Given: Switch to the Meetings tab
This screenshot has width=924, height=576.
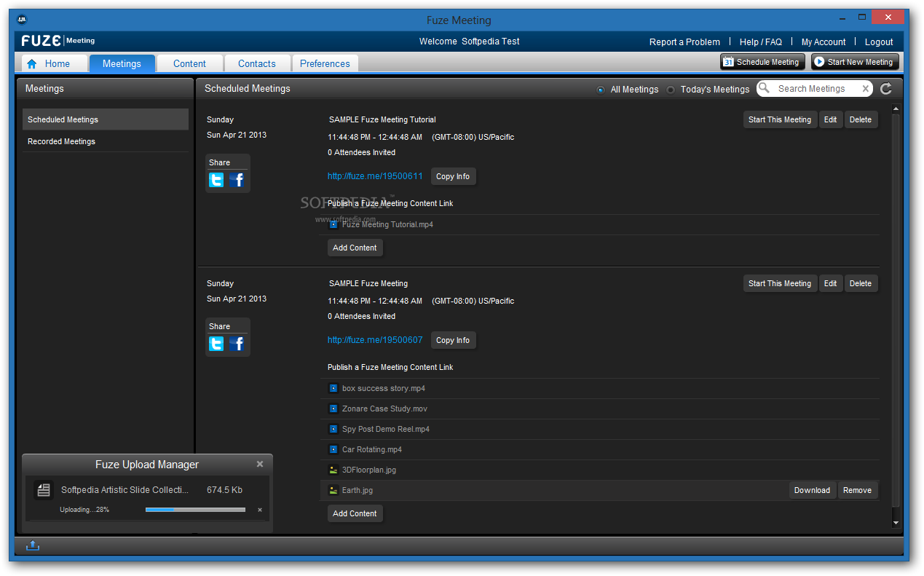Looking at the screenshot, I should point(122,63).
